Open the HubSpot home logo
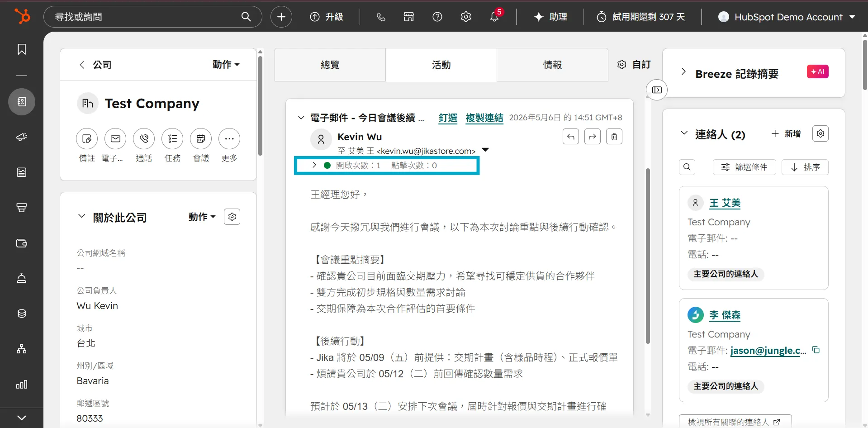 click(x=22, y=16)
